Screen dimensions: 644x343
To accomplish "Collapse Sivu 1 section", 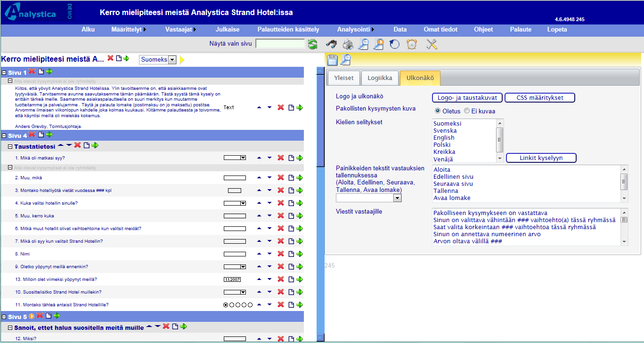I will (4, 72).
